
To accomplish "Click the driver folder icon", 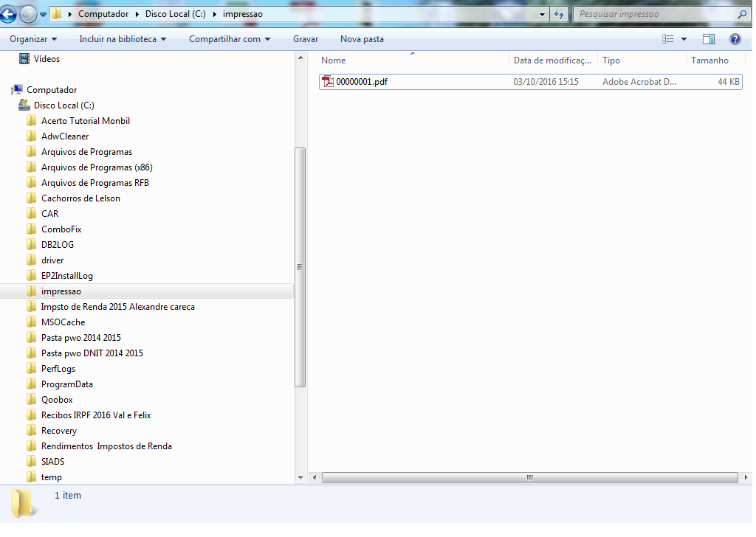I will pyautogui.click(x=31, y=260).
